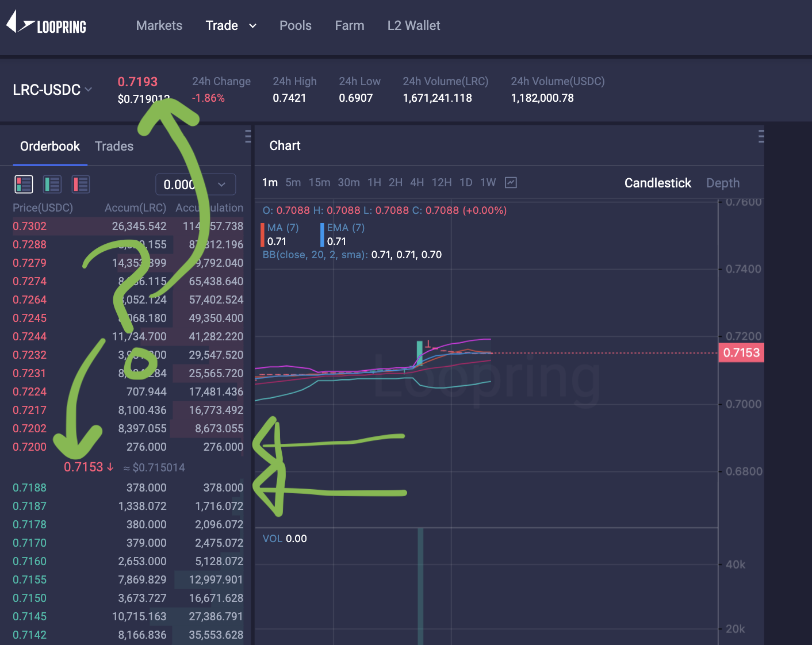Open the price precision dropdown
This screenshot has height=645, width=812.
[x=196, y=185]
